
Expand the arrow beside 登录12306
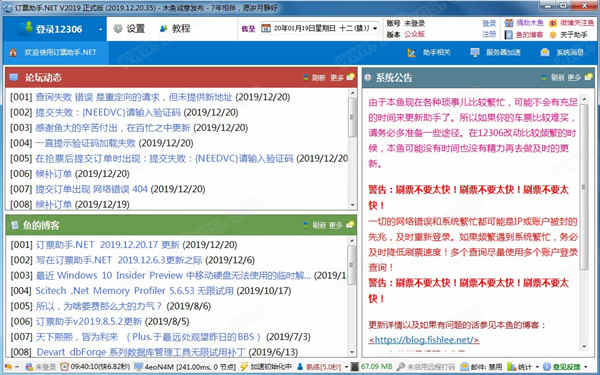[100, 29]
